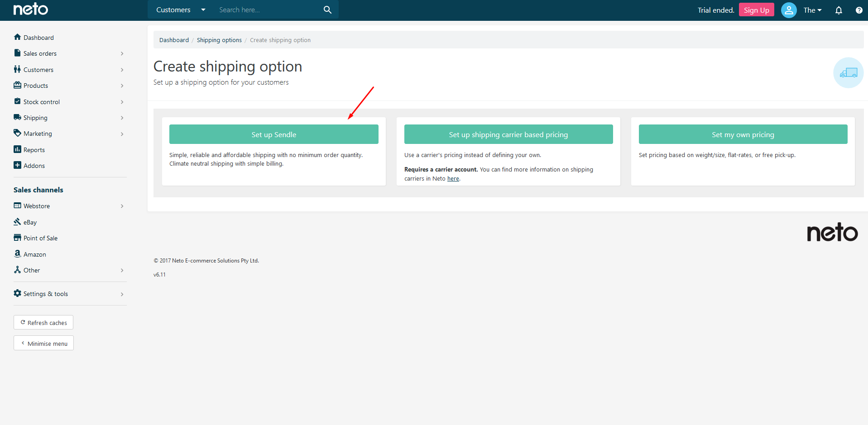Expand the Webstore submenu chevron
The image size is (868, 425).
[x=122, y=206]
